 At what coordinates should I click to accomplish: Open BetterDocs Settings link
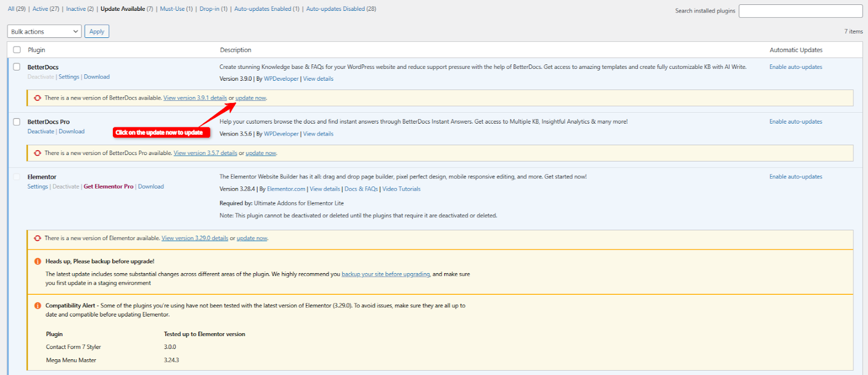69,77
